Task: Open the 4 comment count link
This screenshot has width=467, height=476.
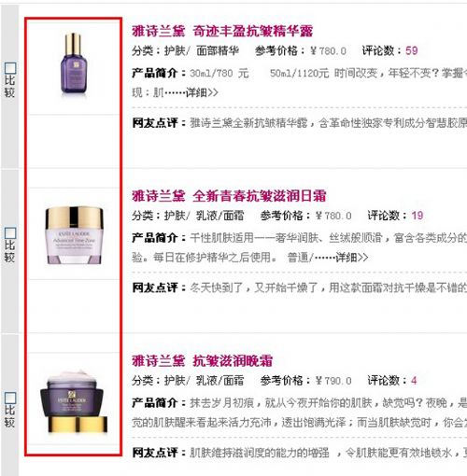Action: click(x=414, y=380)
